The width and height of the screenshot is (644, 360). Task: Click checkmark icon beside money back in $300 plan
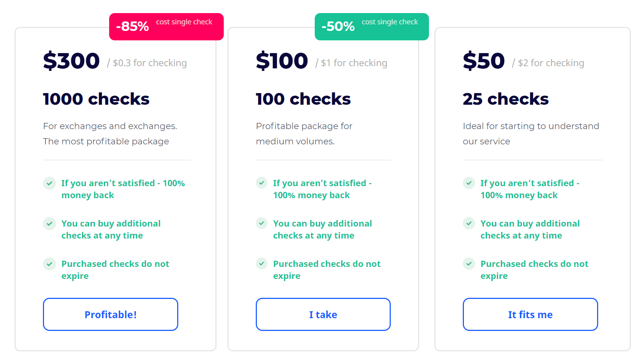click(x=49, y=183)
